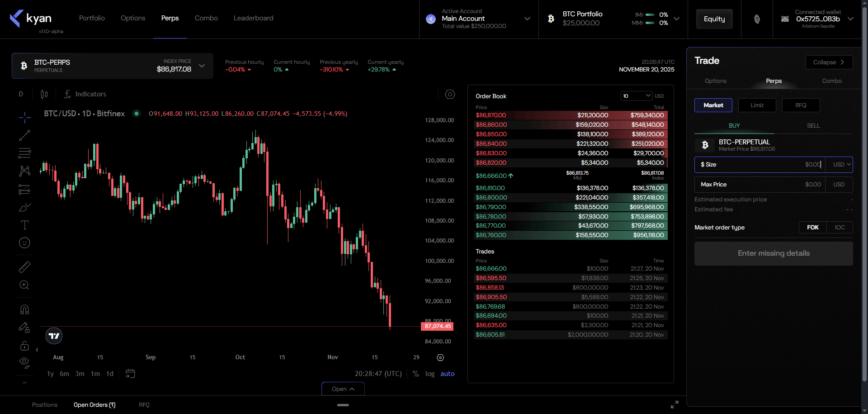The image size is (868, 414).
Task: Click the Bitcoin icon beside BTC-PERPETUAL
Action: click(705, 145)
